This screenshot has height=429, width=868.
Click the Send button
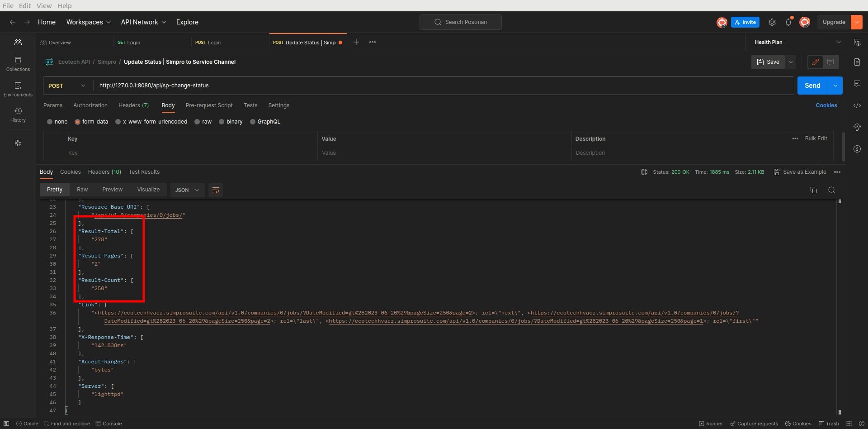[x=812, y=86]
